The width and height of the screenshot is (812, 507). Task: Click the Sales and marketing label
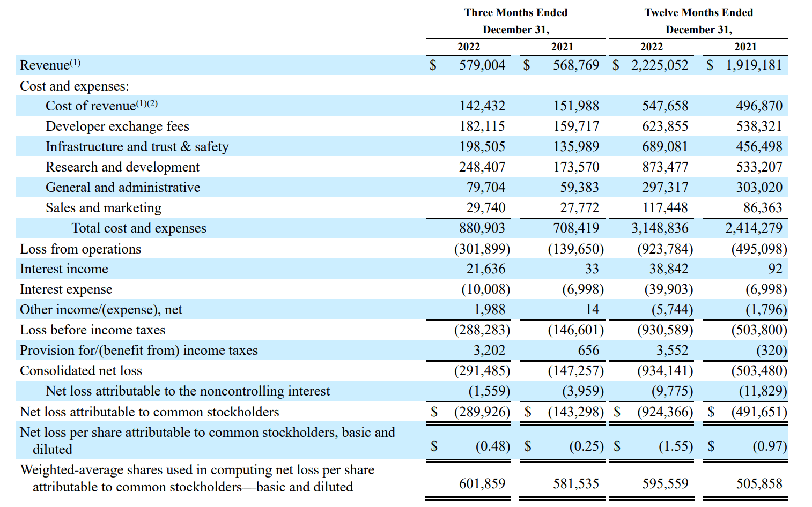[104, 208]
